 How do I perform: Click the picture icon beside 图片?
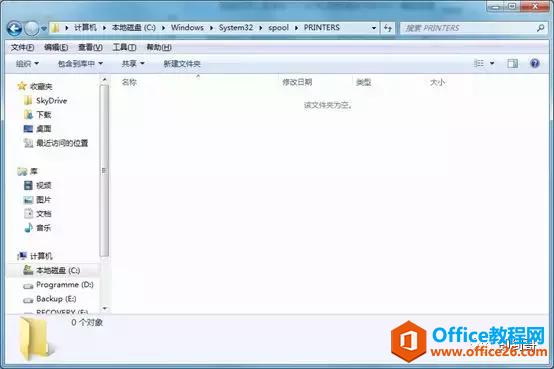28,200
